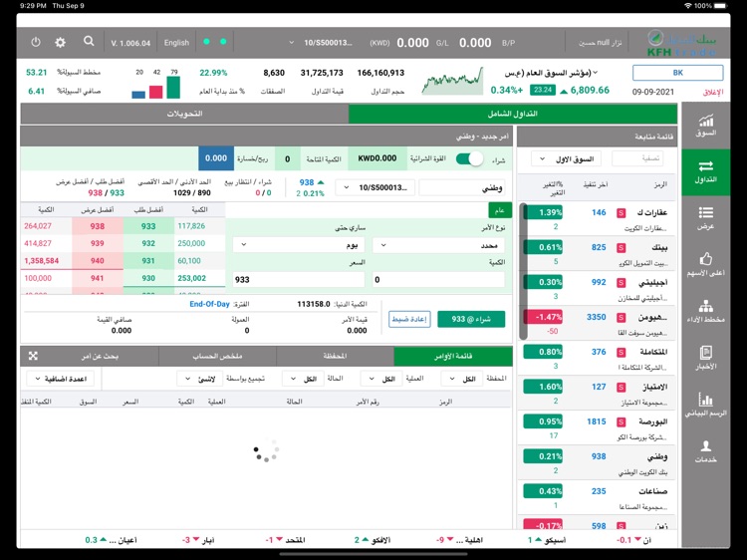747x560 pixels.
Task: Open ساري حتى validity dropdown يوم
Action: 299,245
